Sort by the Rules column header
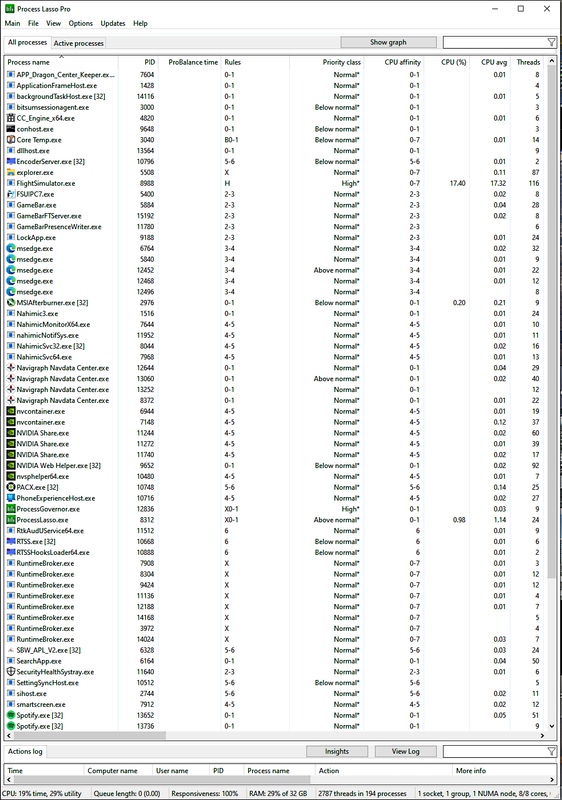This screenshot has height=800, width=562. [x=256, y=62]
